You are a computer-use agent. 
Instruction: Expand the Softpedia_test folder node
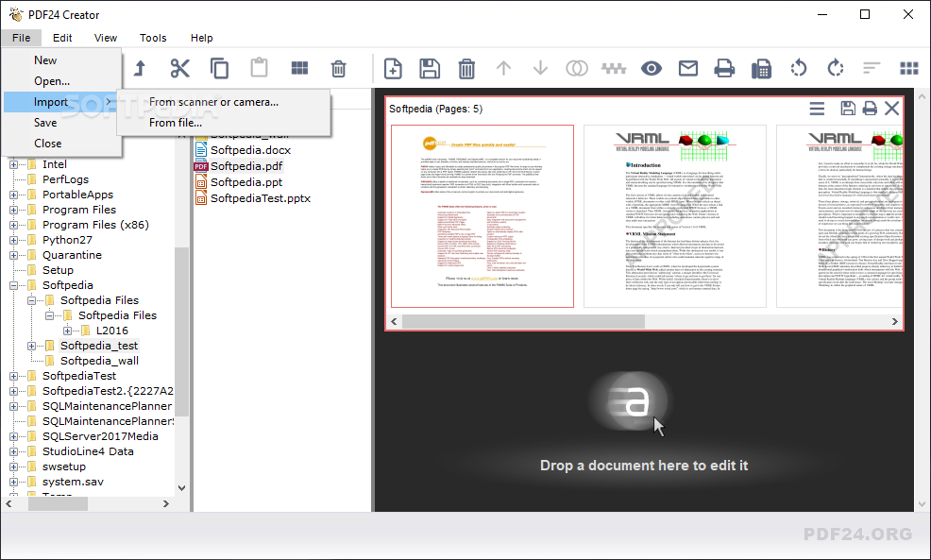click(x=31, y=346)
